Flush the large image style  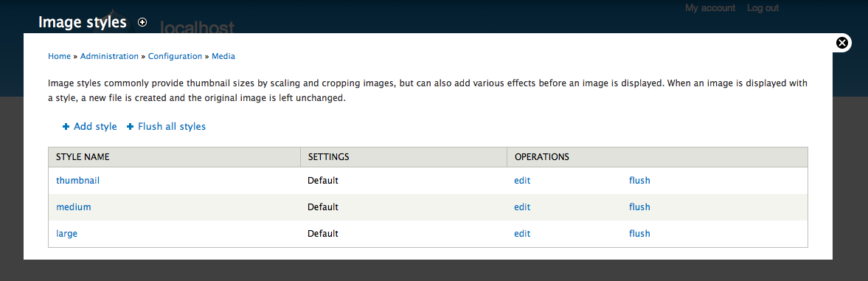click(x=639, y=233)
